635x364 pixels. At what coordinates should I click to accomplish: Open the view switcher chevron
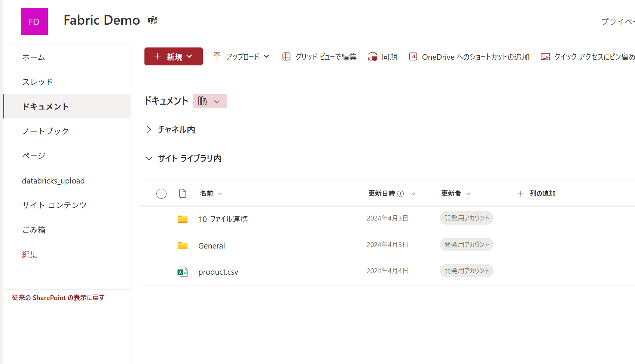point(217,102)
